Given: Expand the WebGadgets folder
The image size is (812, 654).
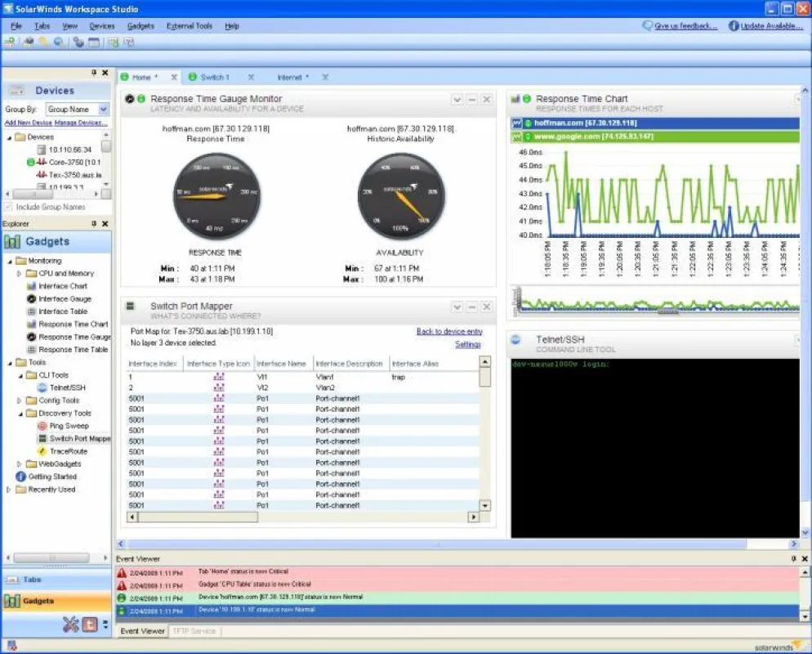Looking at the screenshot, I should pyautogui.click(x=19, y=464).
